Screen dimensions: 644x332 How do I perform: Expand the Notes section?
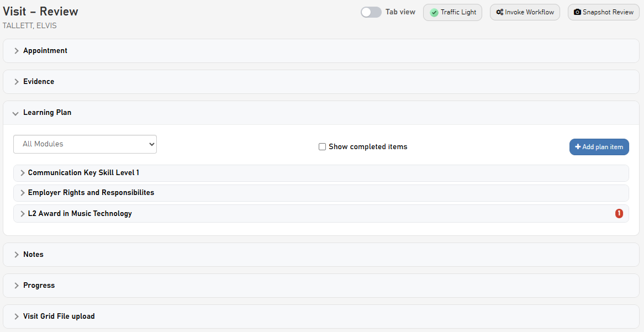(321, 255)
